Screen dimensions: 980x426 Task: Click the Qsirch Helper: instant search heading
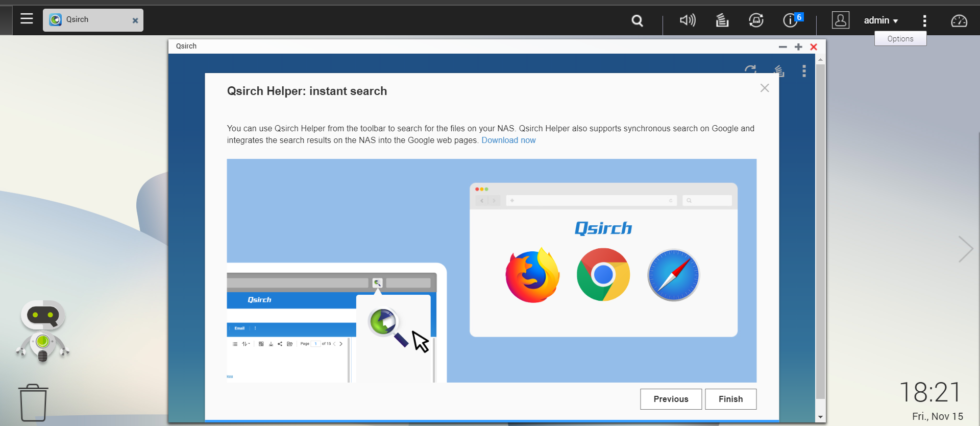307,91
